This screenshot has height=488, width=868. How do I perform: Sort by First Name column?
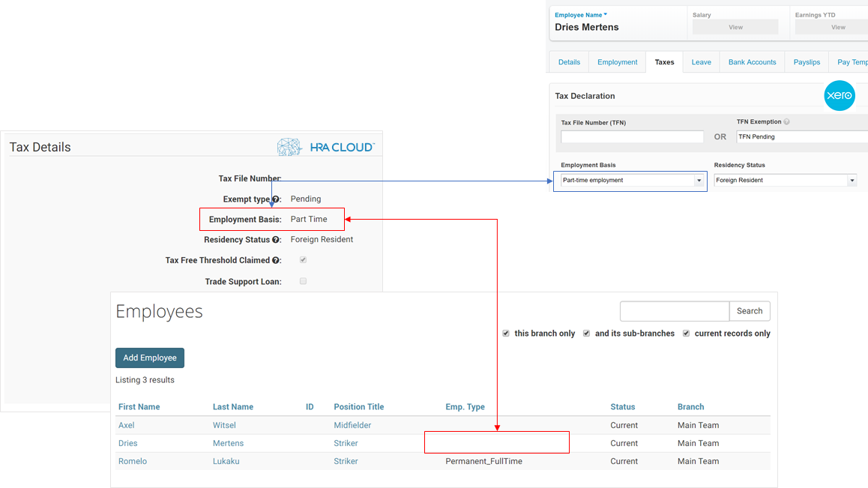(x=139, y=406)
